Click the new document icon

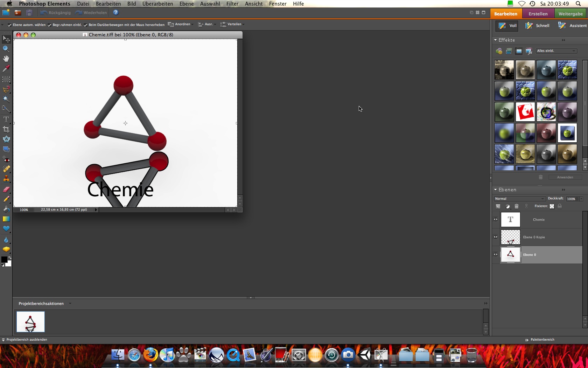6,13
